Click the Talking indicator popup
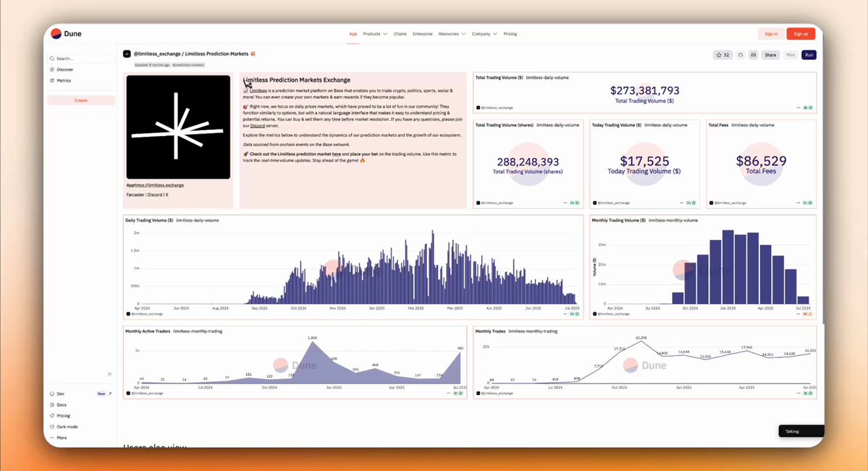 (801, 431)
